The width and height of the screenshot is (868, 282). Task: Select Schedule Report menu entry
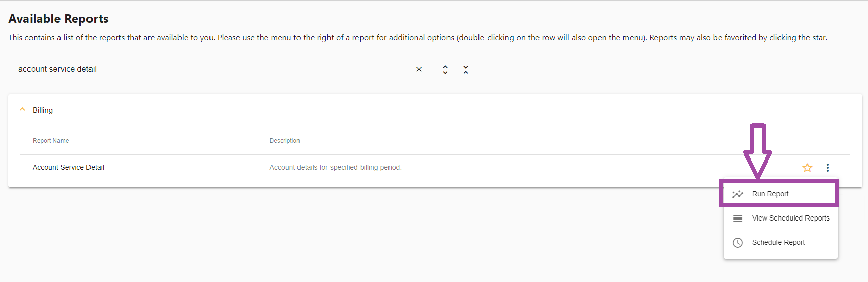pos(778,243)
